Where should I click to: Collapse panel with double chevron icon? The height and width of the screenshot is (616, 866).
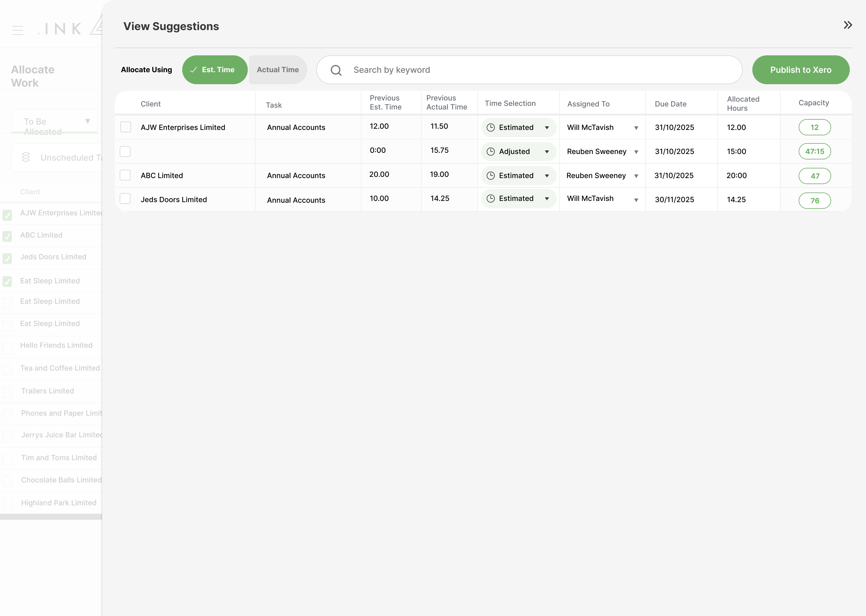click(848, 25)
